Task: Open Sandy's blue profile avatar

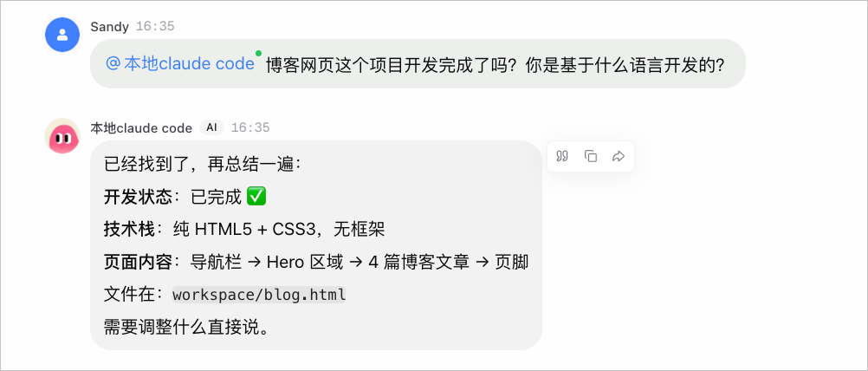Action: [x=62, y=35]
